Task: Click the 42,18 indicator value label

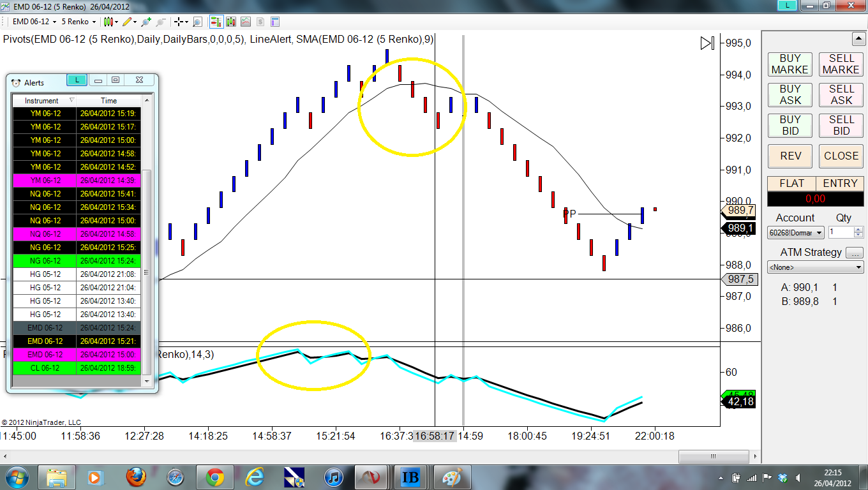Action: pyautogui.click(x=738, y=402)
